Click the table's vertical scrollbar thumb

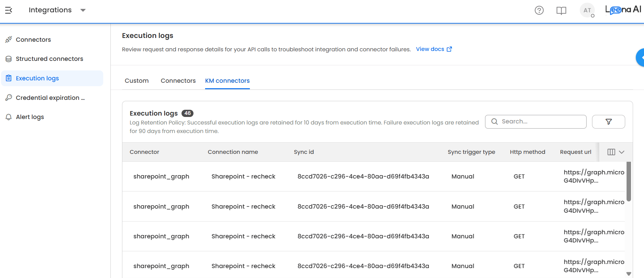629,182
